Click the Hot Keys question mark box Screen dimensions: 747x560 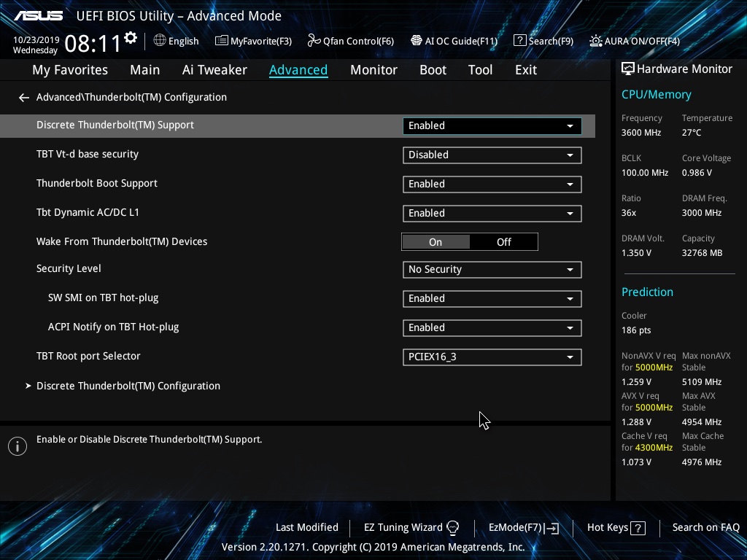[x=638, y=528]
